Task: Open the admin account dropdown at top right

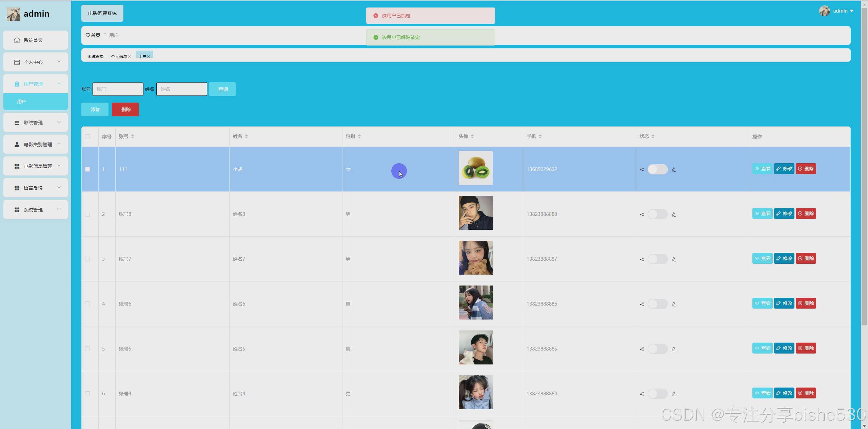Action: tap(836, 11)
